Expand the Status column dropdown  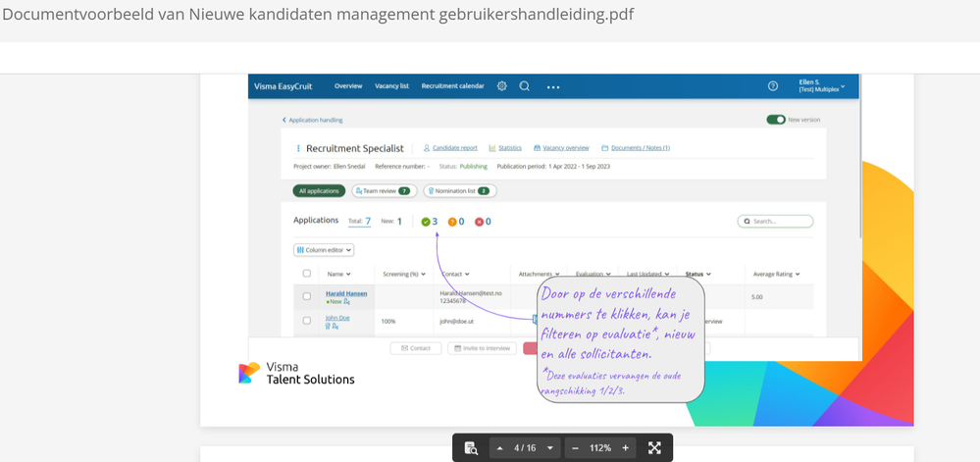point(708,274)
